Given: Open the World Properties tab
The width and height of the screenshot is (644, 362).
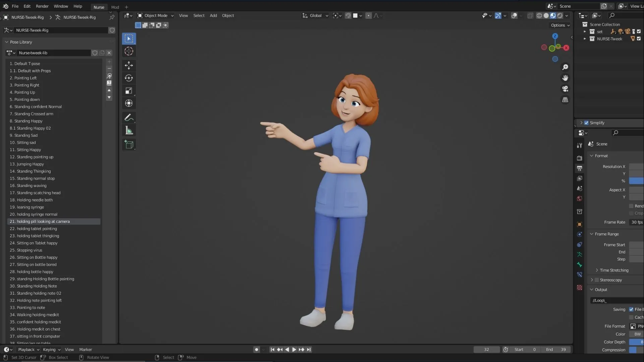Looking at the screenshot, I should (x=579, y=198).
